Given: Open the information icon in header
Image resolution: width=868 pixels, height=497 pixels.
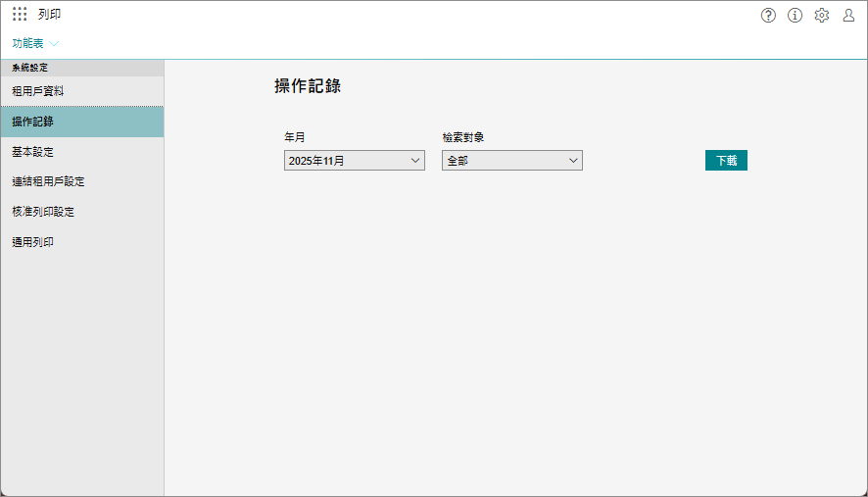Looking at the screenshot, I should pyautogui.click(x=795, y=15).
